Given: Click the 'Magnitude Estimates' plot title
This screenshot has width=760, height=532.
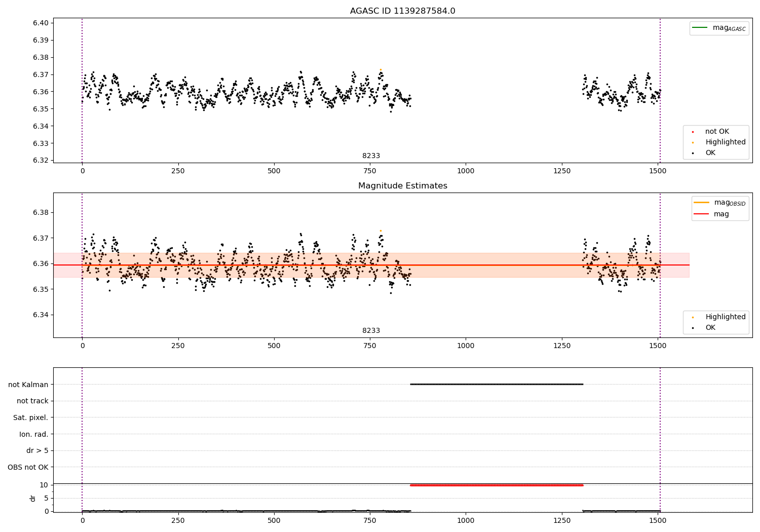Looking at the screenshot, I should click(402, 186).
